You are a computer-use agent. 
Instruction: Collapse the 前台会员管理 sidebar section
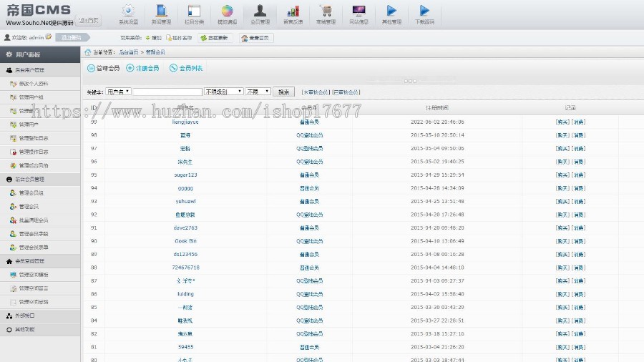(x=40, y=180)
